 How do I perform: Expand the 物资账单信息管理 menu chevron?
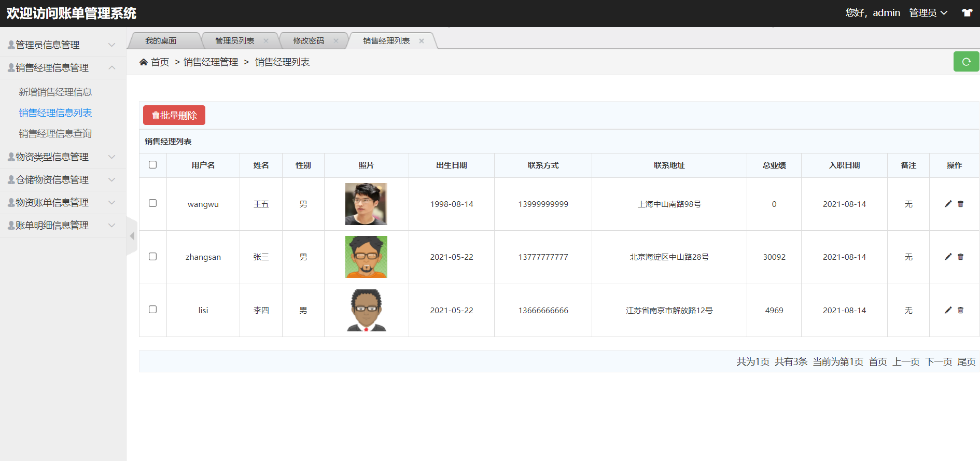111,202
